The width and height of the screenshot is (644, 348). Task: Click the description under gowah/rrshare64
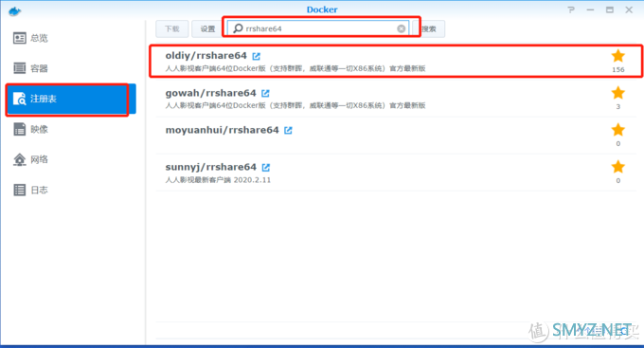295,105
